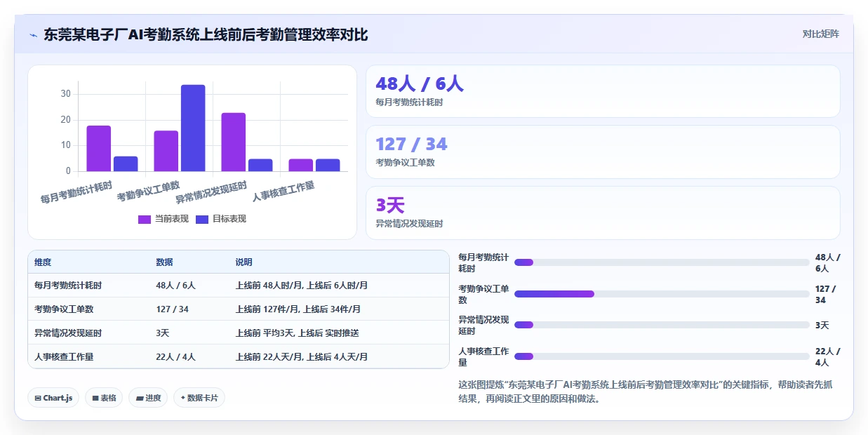The image size is (868, 435).
Task: Click the 对比矩阵 label in header
Action: pyautogui.click(x=821, y=34)
